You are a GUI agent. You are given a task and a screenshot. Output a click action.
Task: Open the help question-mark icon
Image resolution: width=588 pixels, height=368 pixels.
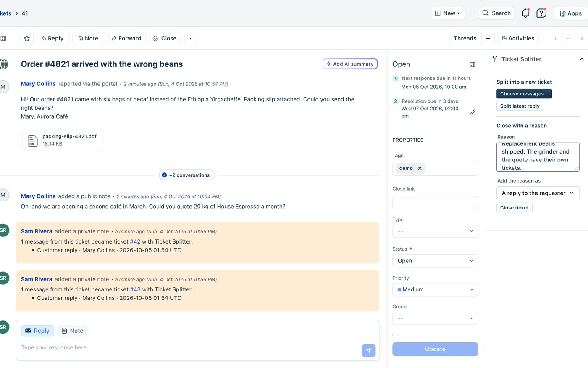[541, 13]
